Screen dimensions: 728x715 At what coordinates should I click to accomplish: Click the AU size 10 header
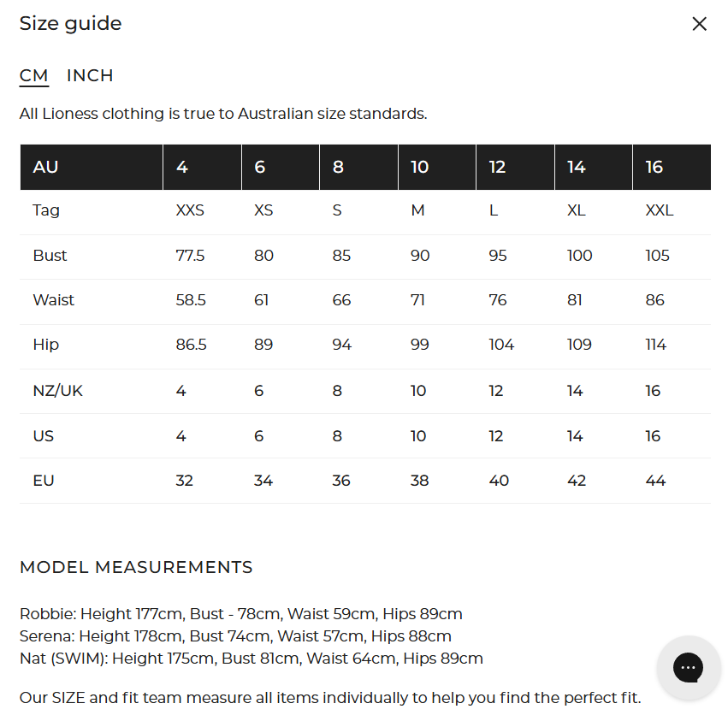[x=419, y=167]
